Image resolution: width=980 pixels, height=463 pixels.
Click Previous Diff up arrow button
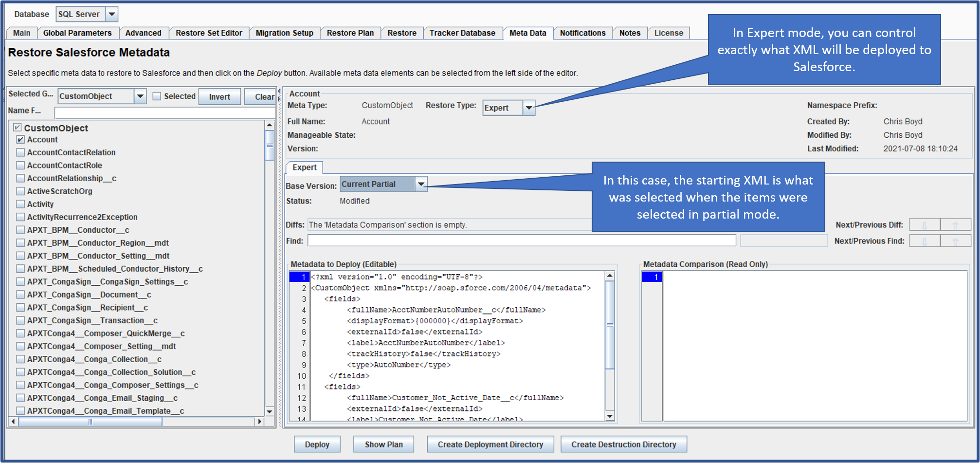pos(956,225)
